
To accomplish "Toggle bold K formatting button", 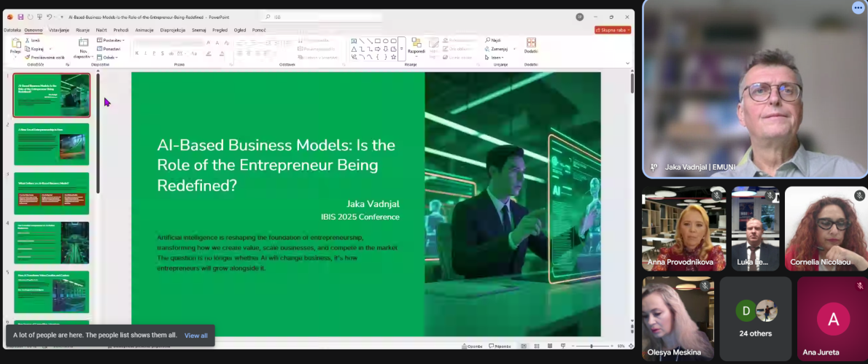I will (x=136, y=53).
